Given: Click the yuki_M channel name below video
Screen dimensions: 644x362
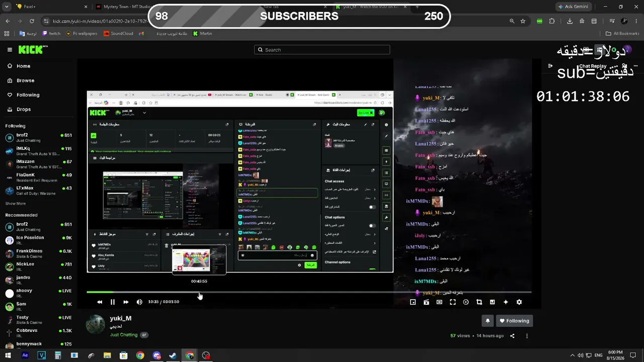Looking at the screenshot, I should coord(121,318).
